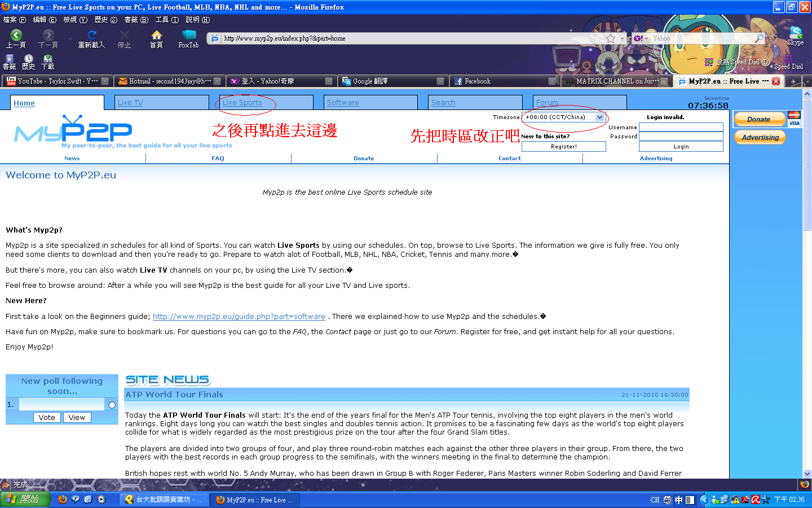Click the orange Donate button
This screenshot has height=508, width=812.
[x=760, y=119]
